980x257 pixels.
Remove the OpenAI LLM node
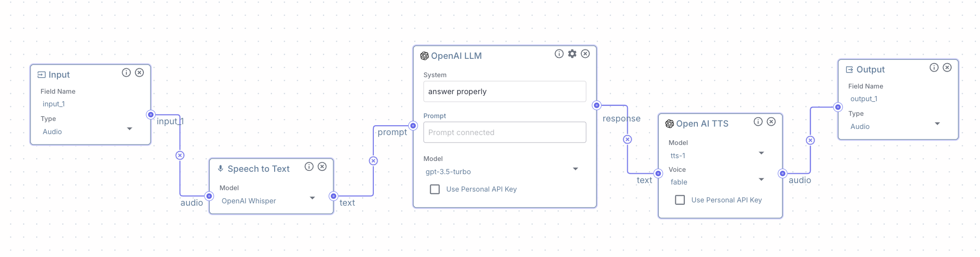tap(585, 54)
